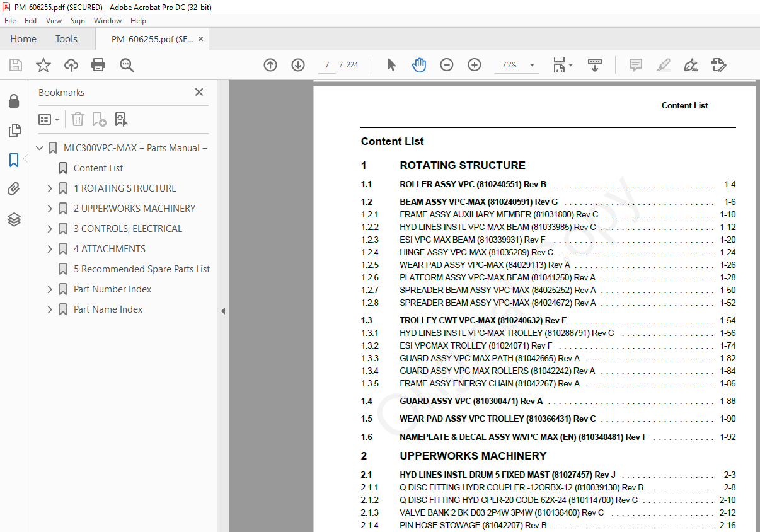The height and width of the screenshot is (532, 760).
Task: Open GUARD ASSY VPC (810300471) Rev A entry
Action: 471,401
